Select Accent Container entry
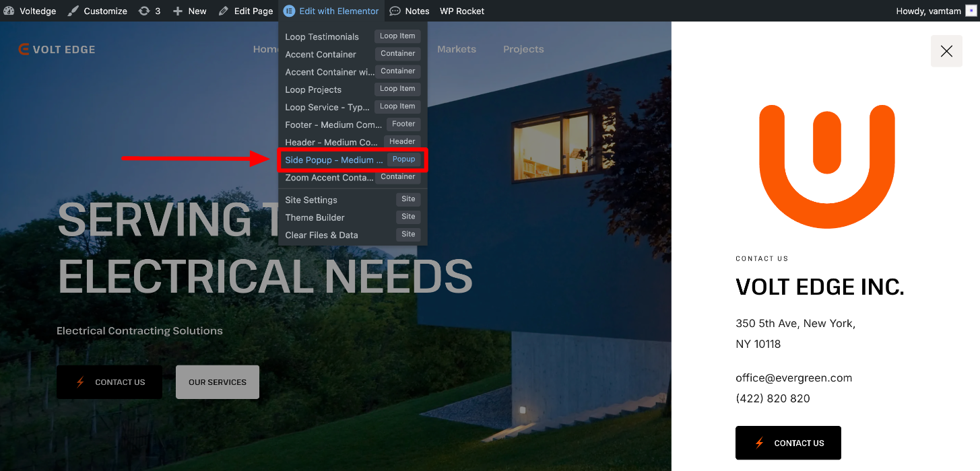The width and height of the screenshot is (980, 471). pyautogui.click(x=352, y=54)
